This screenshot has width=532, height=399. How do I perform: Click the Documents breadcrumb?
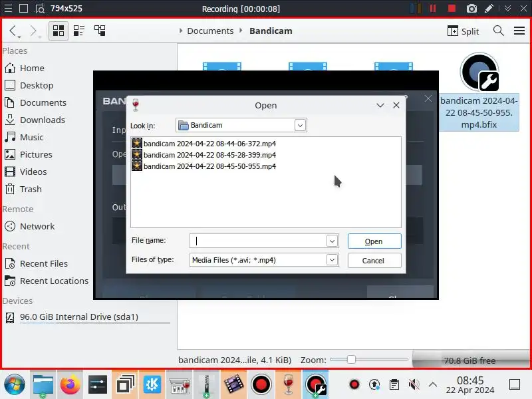tap(210, 31)
